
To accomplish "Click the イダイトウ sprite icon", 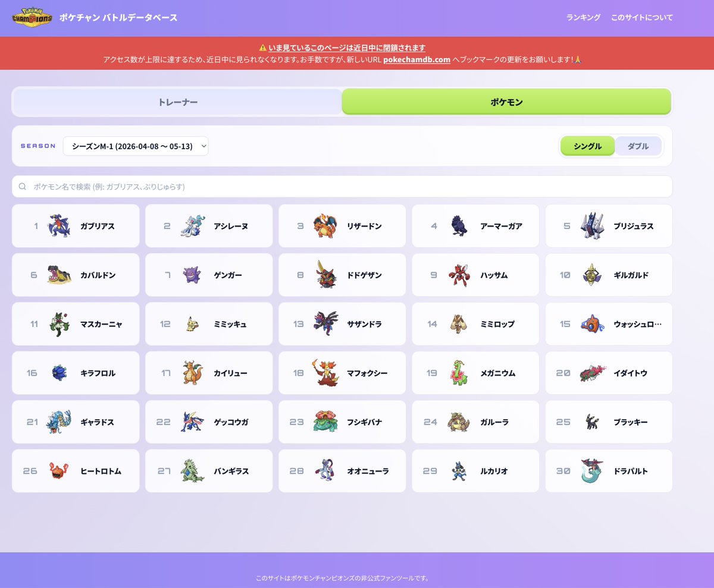I will (x=592, y=373).
